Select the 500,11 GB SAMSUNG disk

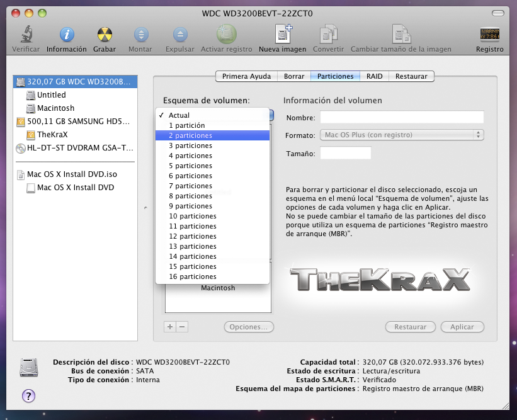(x=75, y=122)
